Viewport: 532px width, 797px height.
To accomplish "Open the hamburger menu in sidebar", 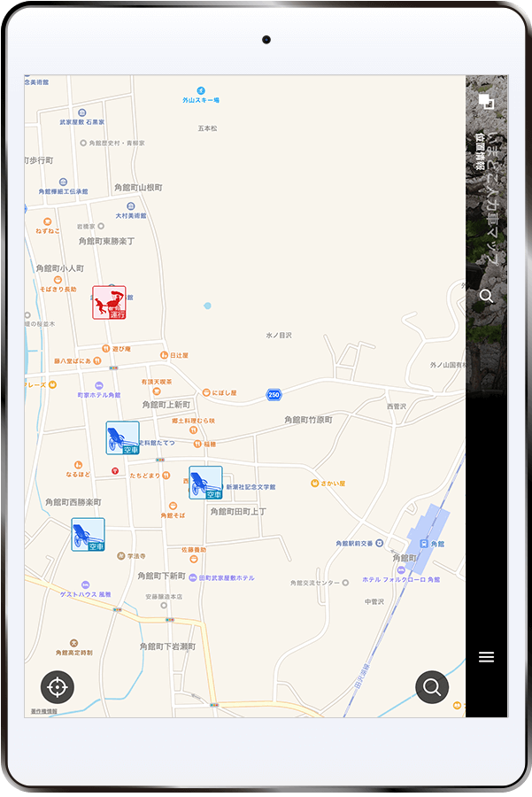I will [x=486, y=657].
